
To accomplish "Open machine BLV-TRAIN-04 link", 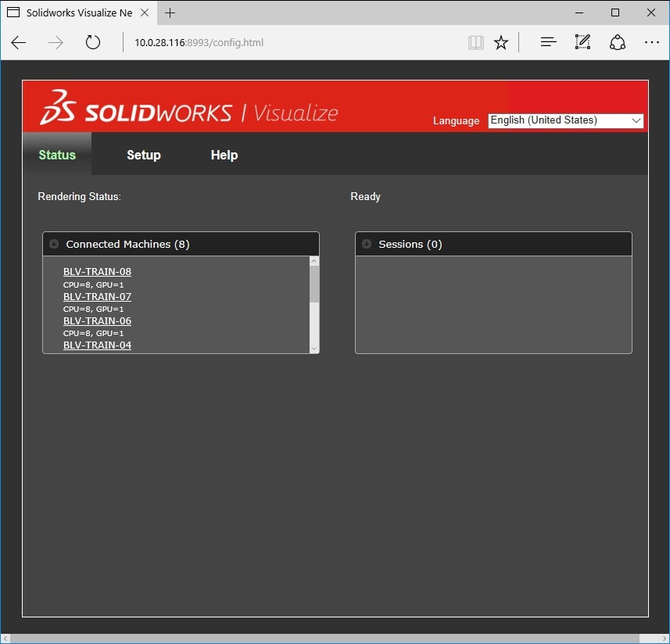I will click(x=97, y=345).
